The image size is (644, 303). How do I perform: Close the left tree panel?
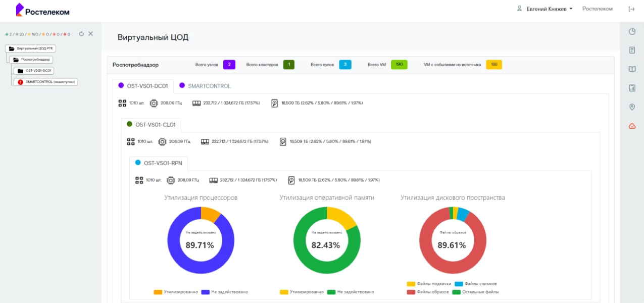[x=90, y=34]
